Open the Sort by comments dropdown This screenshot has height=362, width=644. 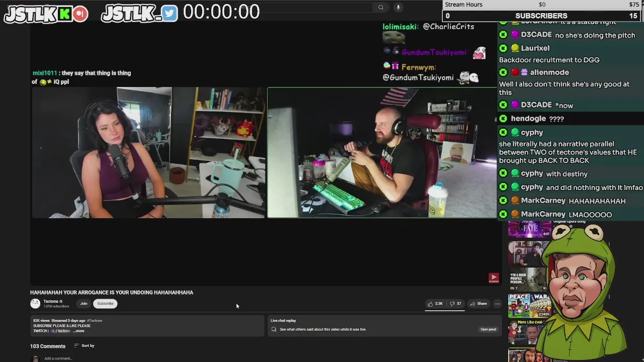[84, 346]
